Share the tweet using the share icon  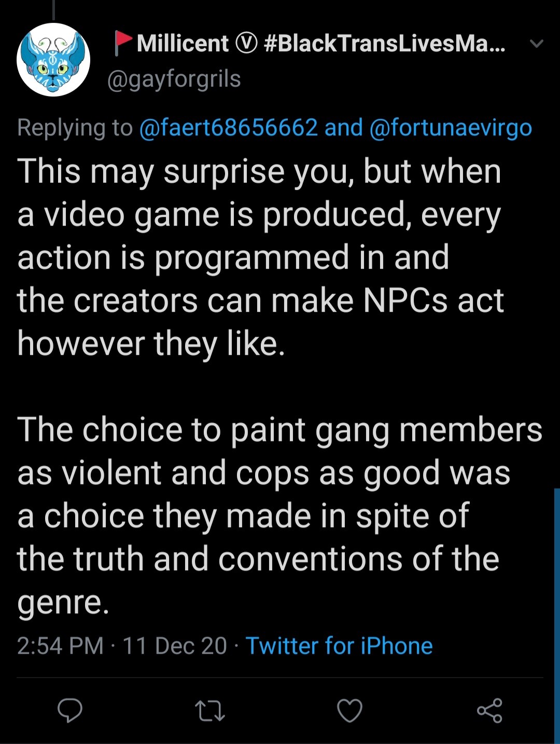(489, 711)
